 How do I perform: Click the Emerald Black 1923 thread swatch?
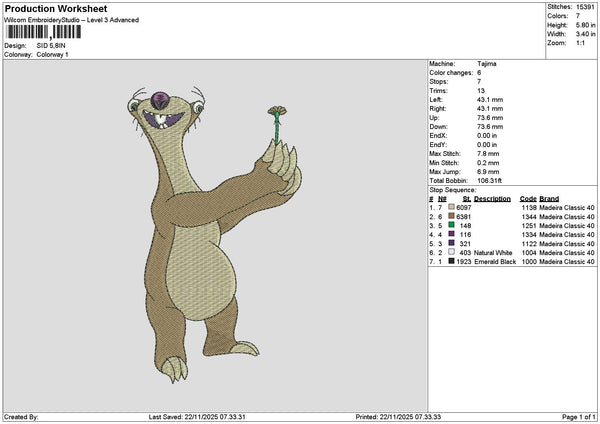pos(451,261)
